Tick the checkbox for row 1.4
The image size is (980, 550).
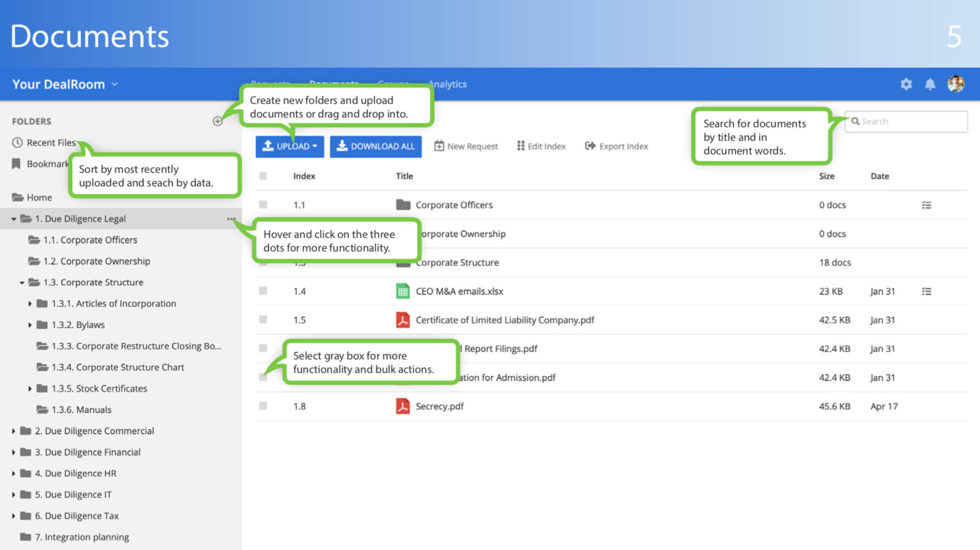tap(263, 291)
